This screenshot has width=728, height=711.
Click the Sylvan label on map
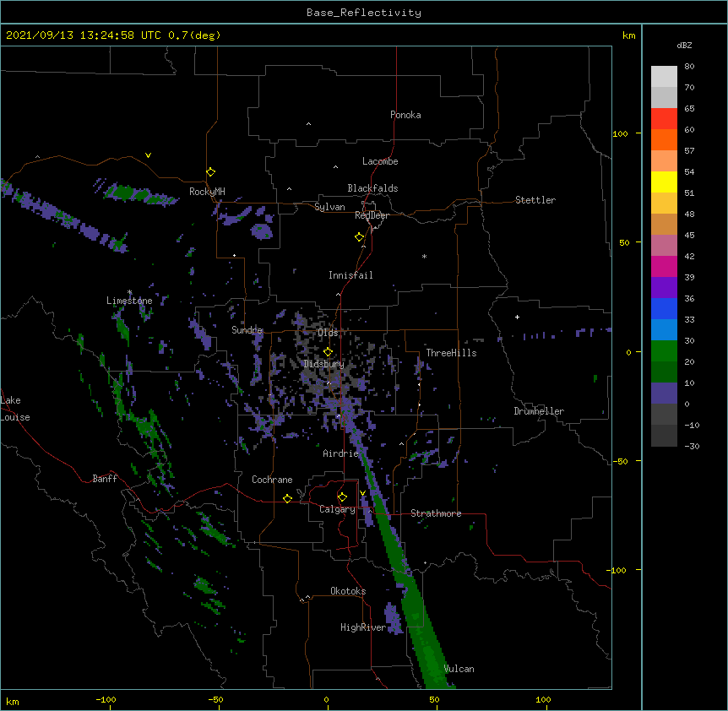[329, 207]
